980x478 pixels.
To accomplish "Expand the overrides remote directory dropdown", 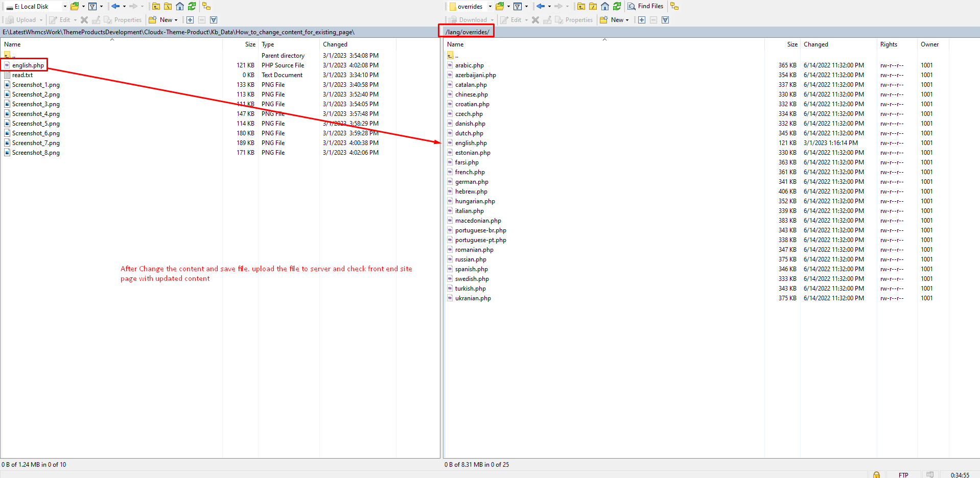I will coord(490,7).
